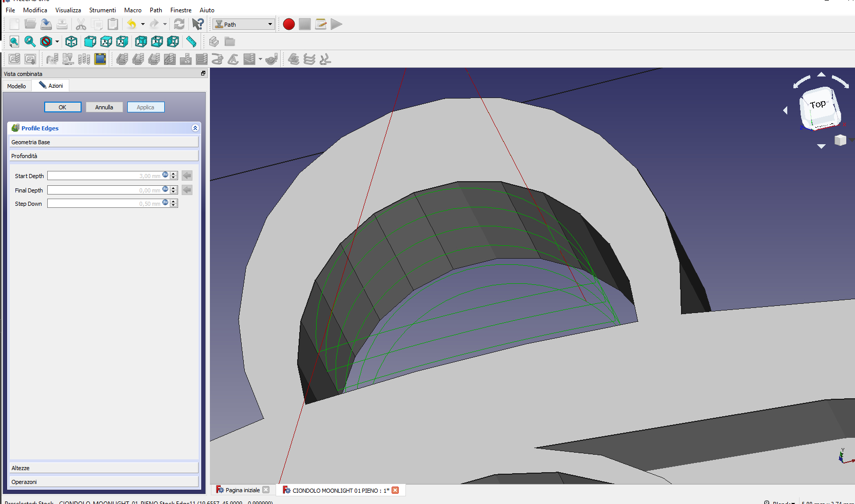855x504 pixels.
Task: Click the Fit Selection magnifier icon
Action: pyautogui.click(x=30, y=42)
